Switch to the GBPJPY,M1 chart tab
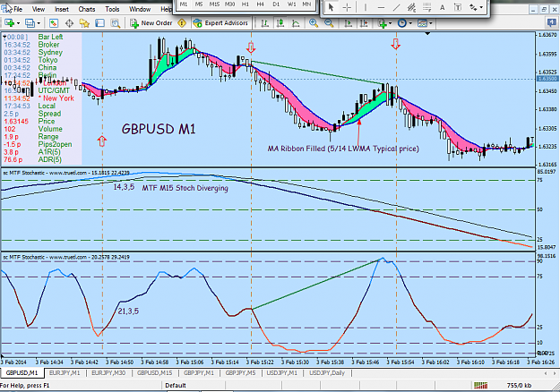Screen dimensions: 560x392 coord(199,373)
